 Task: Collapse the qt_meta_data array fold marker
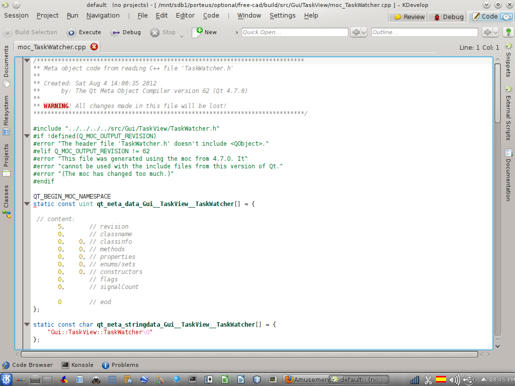[27, 204]
